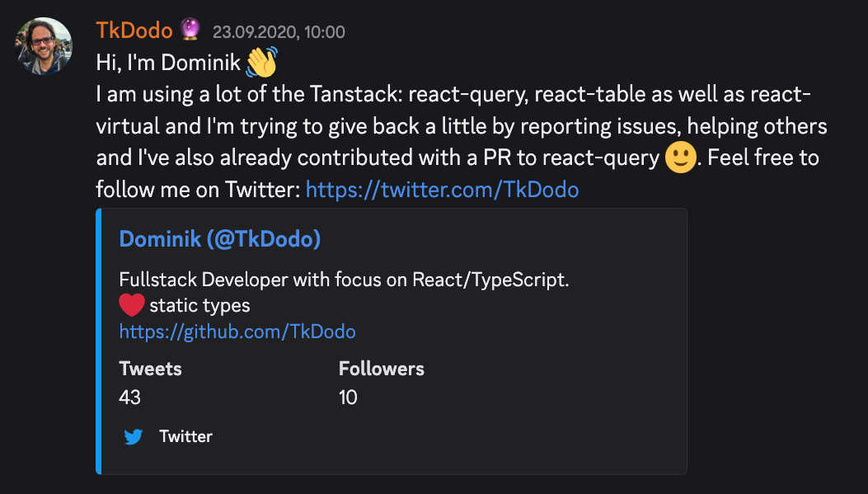This screenshot has height=494, width=868.
Task: Select the waving hand emoji
Action: tap(260, 61)
